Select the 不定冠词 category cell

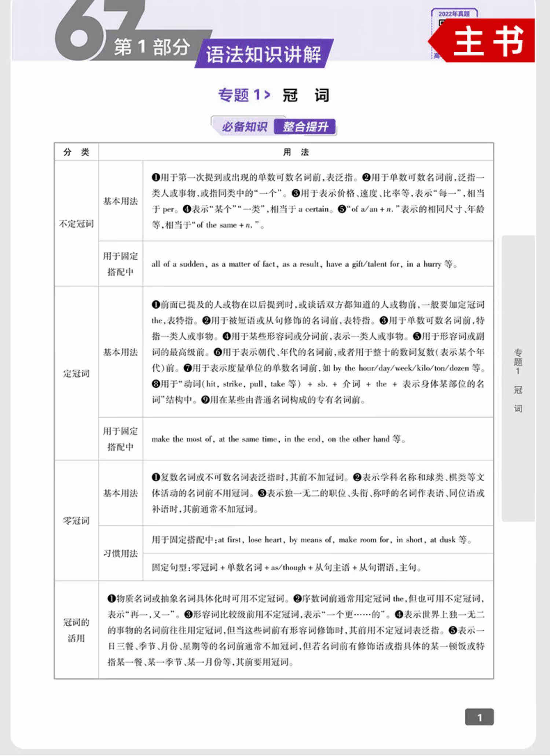click(x=76, y=223)
